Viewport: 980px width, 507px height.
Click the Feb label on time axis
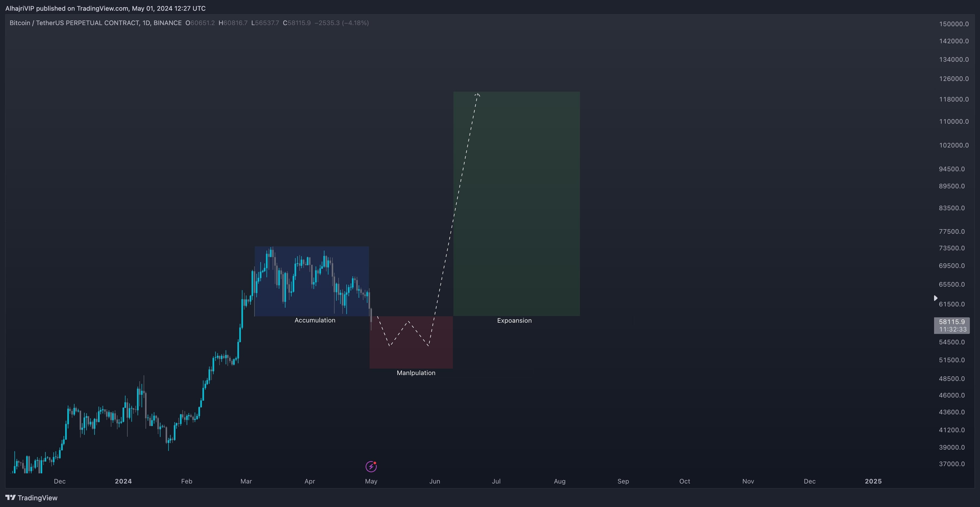(187, 481)
